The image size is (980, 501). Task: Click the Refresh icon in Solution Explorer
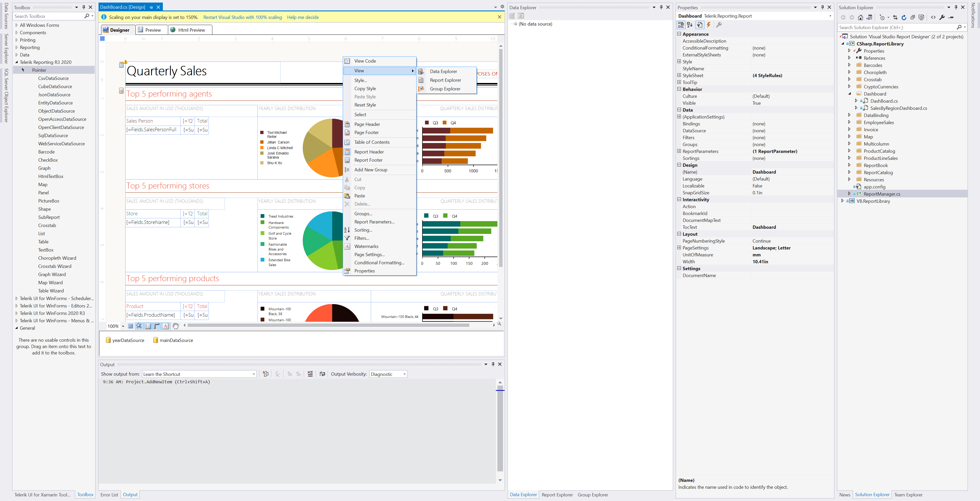(x=903, y=18)
